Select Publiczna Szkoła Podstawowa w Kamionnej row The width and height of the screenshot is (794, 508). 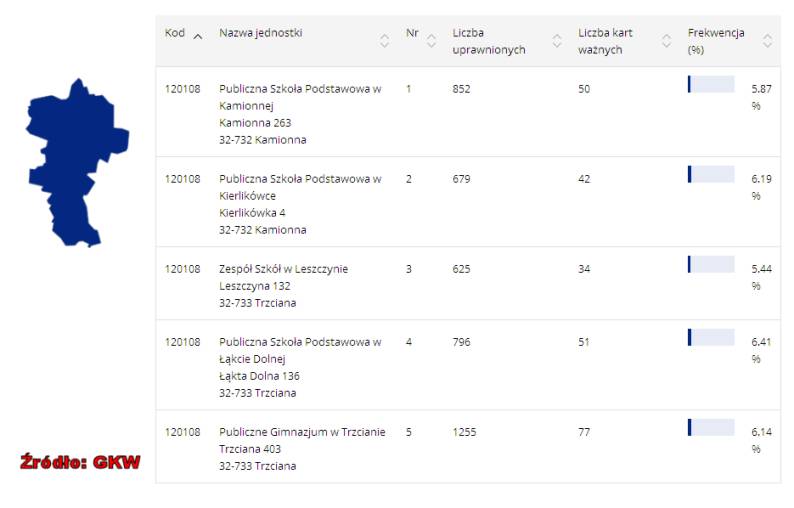[x=468, y=112]
